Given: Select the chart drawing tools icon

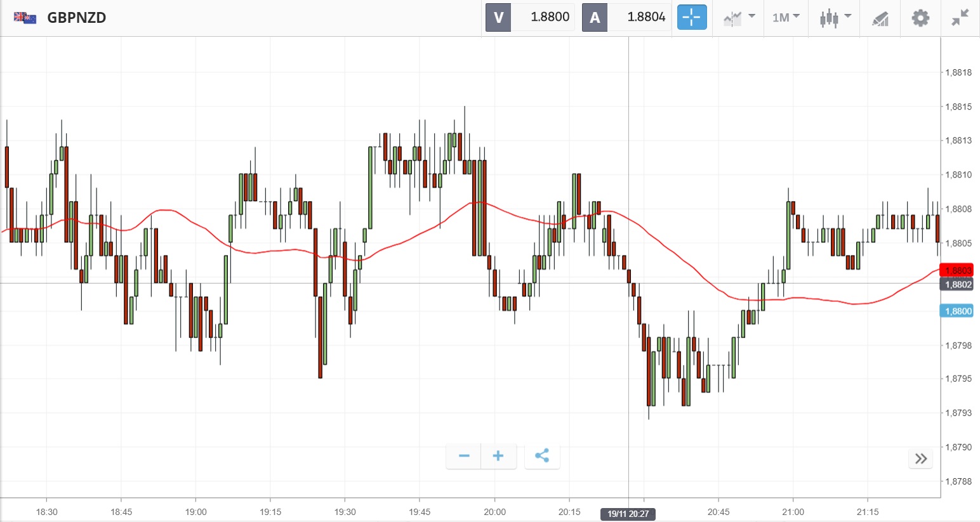Looking at the screenshot, I should 880,18.
